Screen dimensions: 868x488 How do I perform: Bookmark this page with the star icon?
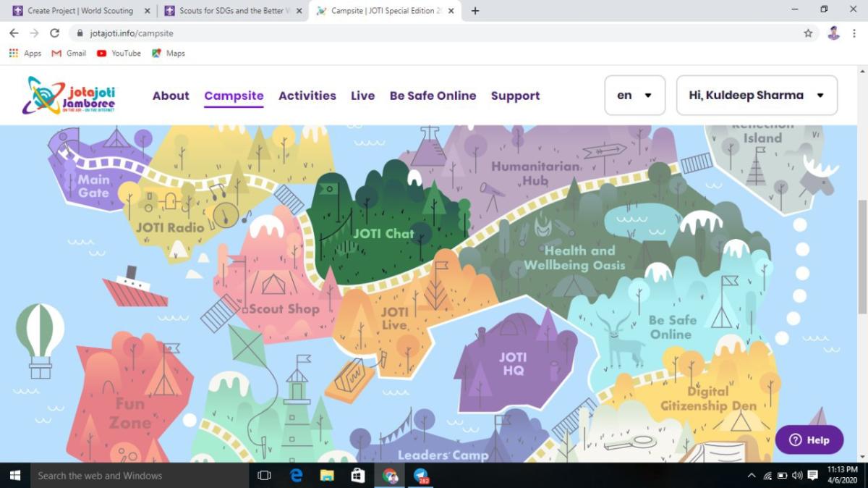tap(808, 33)
